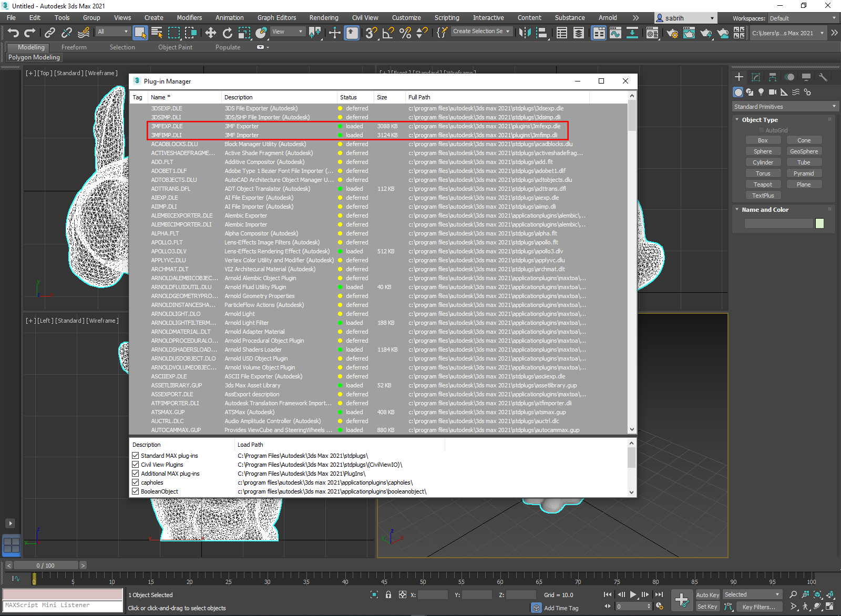Select the Rectangular Selection Region tool
This screenshot has width=841, height=616.
(173, 33)
